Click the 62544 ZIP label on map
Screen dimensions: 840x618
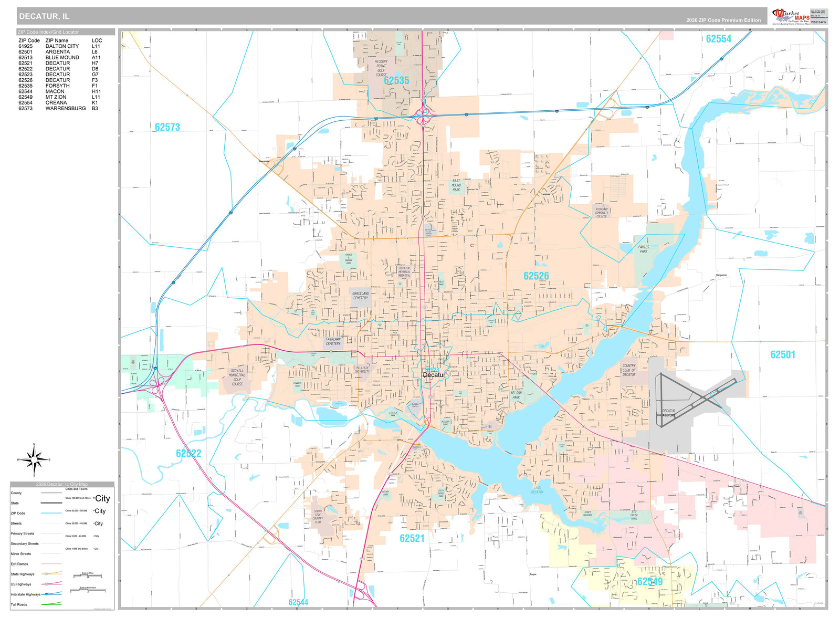click(x=298, y=602)
